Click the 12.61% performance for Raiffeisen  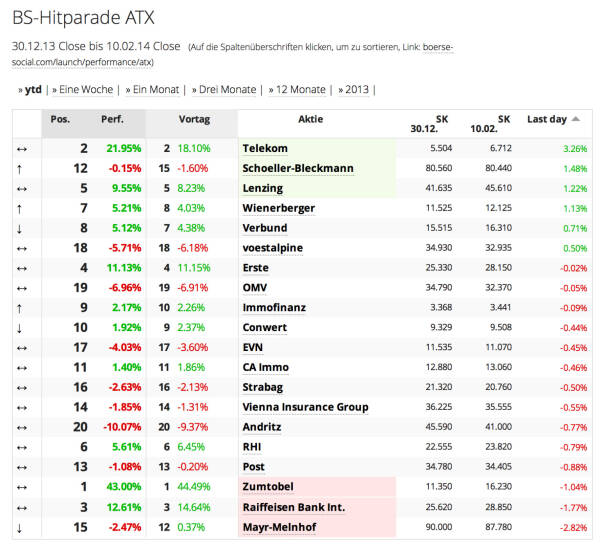point(124,507)
